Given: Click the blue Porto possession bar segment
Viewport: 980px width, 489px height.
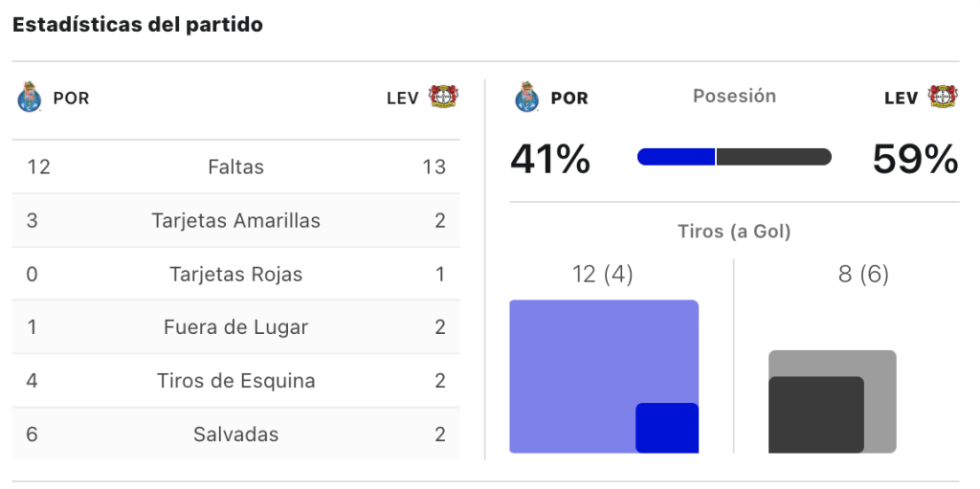Looking at the screenshot, I should click(x=677, y=157).
